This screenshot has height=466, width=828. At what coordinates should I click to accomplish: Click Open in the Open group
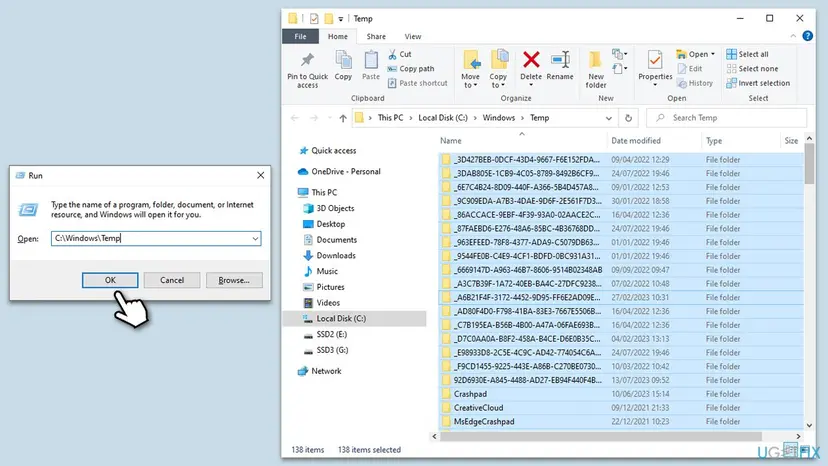(x=695, y=54)
